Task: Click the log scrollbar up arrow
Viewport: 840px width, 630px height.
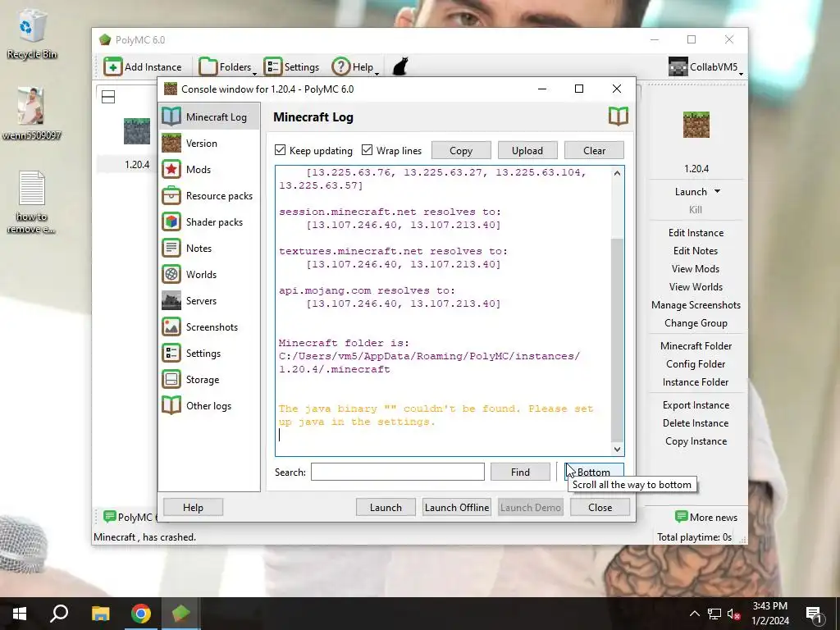Action: tap(617, 173)
